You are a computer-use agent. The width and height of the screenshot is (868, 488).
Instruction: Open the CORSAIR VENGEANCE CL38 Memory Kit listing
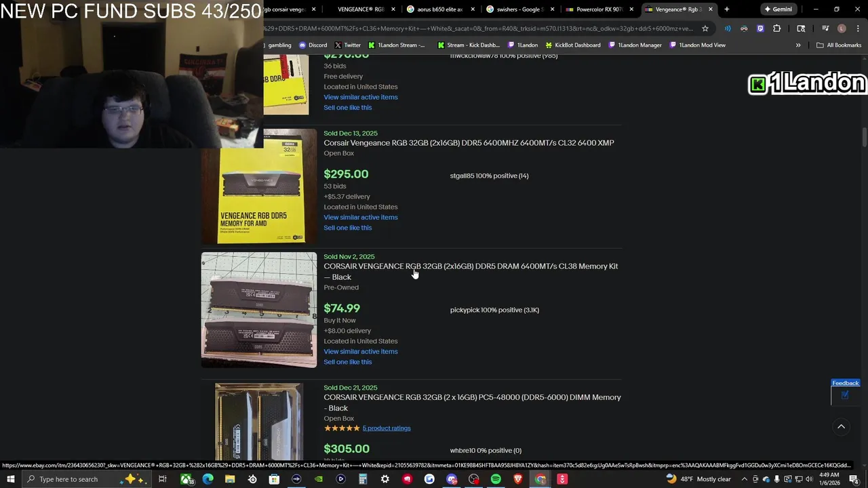coord(471,272)
